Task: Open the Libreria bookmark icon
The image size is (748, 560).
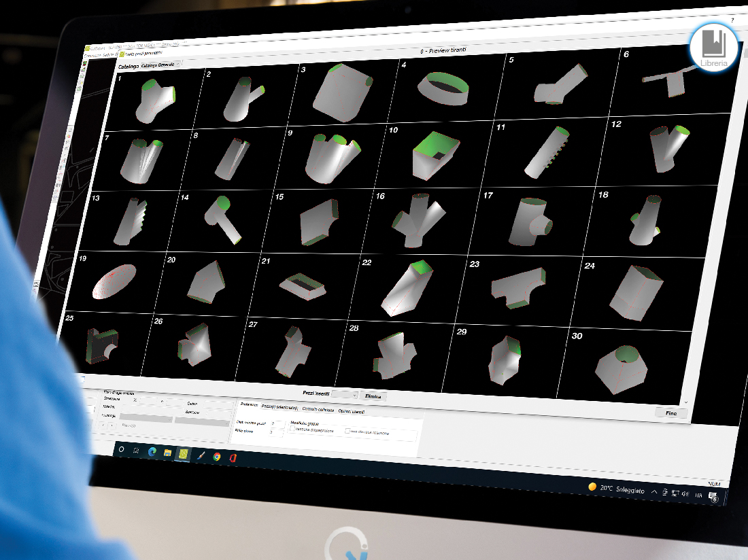Action: click(x=713, y=48)
